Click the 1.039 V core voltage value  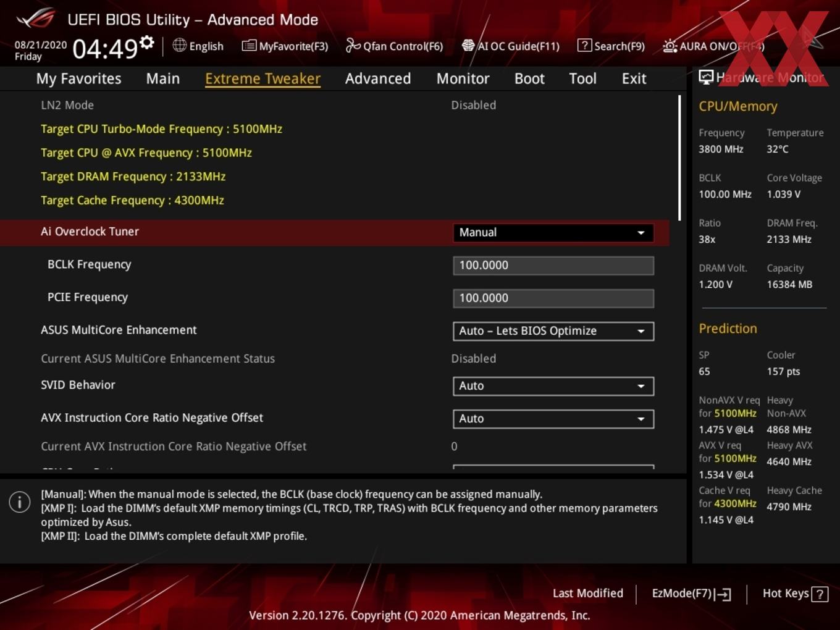784,194
